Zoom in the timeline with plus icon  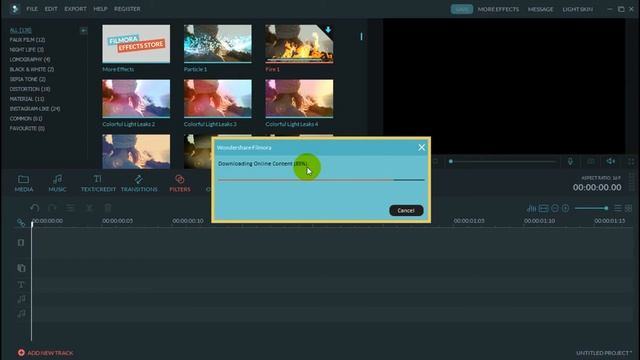[565, 209]
